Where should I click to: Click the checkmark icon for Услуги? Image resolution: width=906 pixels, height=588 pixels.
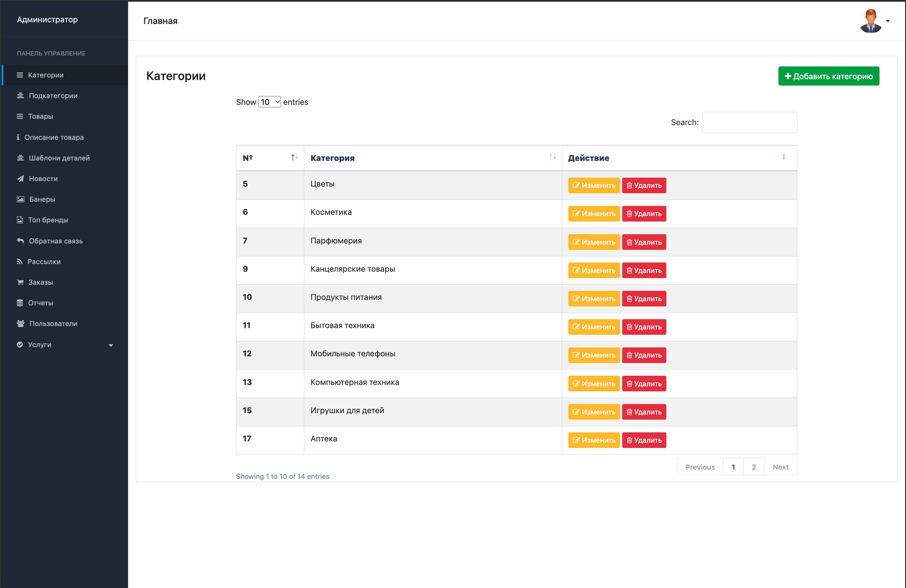tap(20, 345)
